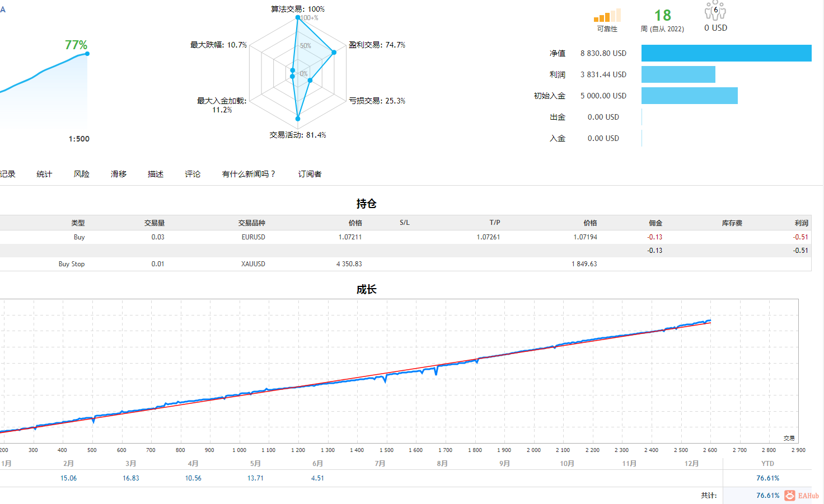This screenshot has width=824, height=504.
Task: Click the 交易量 column header
Action: [154, 223]
